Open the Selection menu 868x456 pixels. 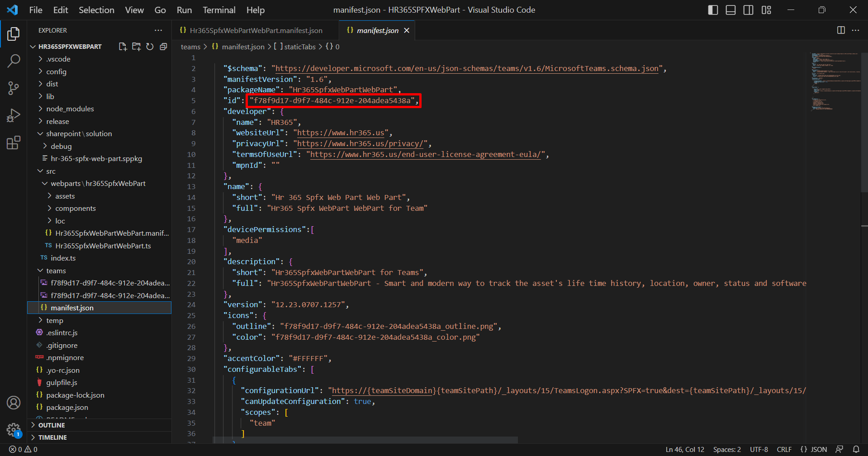point(96,10)
